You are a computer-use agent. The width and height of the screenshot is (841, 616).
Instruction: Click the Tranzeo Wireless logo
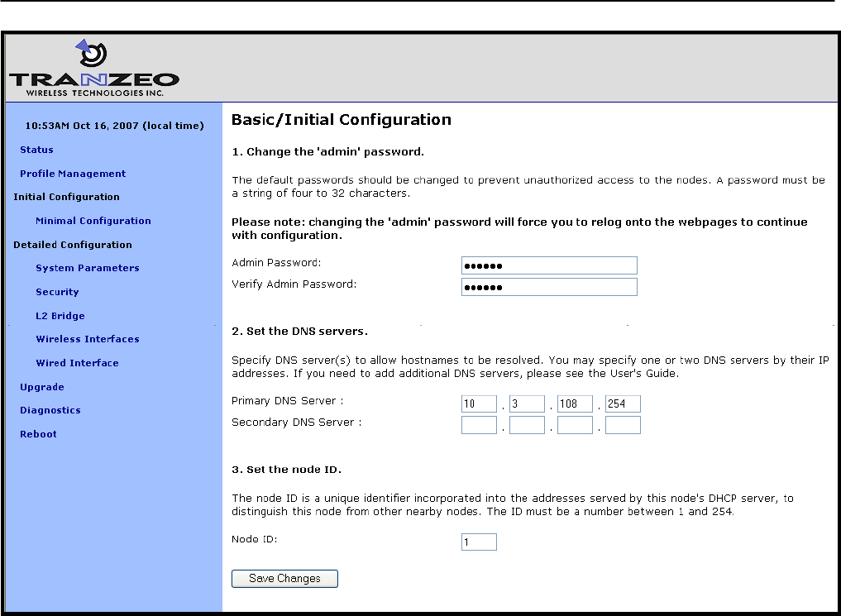point(94,68)
